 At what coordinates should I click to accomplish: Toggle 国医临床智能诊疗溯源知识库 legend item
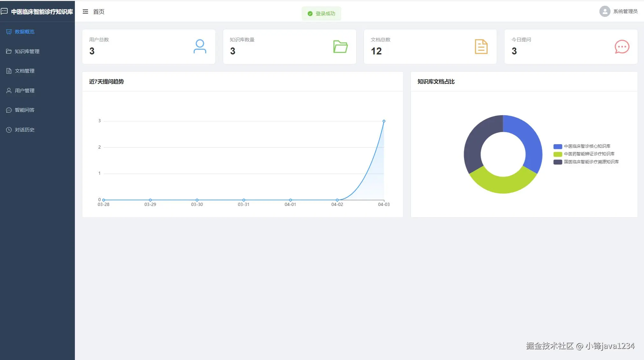[590, 162]
